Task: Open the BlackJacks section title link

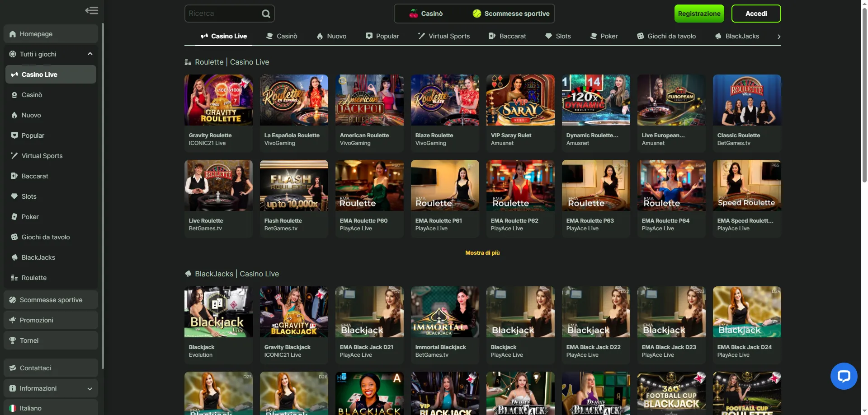Action: pos(237,274)
